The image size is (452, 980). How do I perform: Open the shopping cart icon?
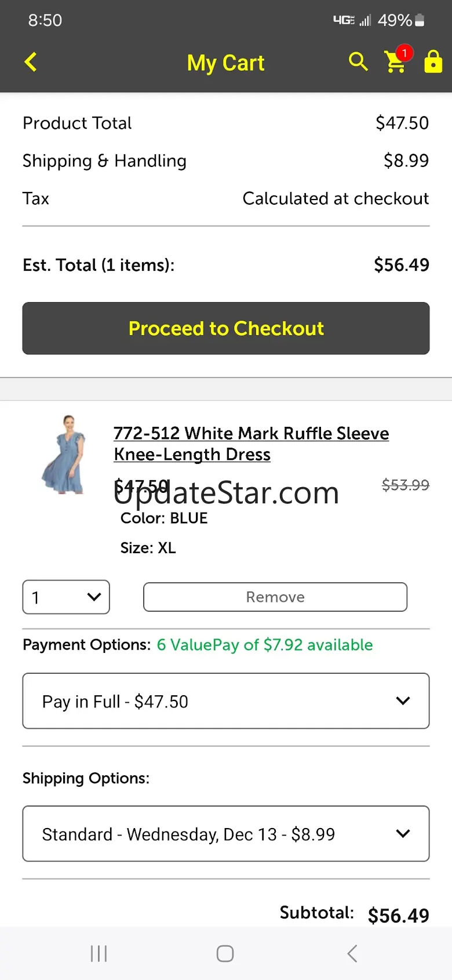394,63
